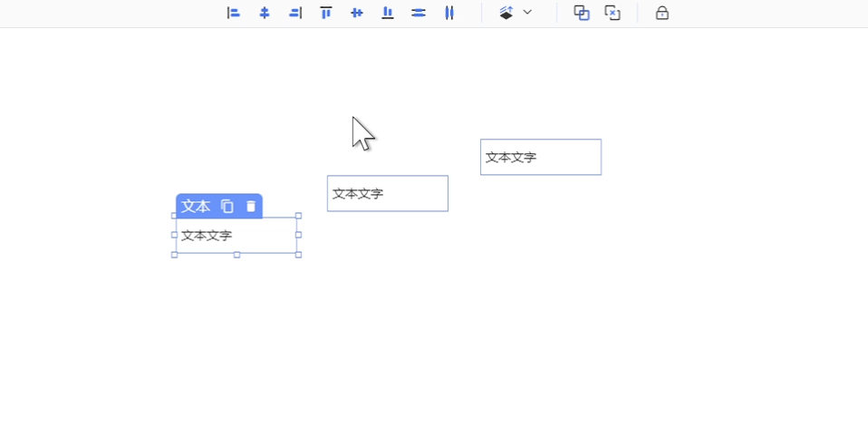Viewport: 868px width, 436px height.
Task: Align elements to horizontal center
Action: coord(265,13)
